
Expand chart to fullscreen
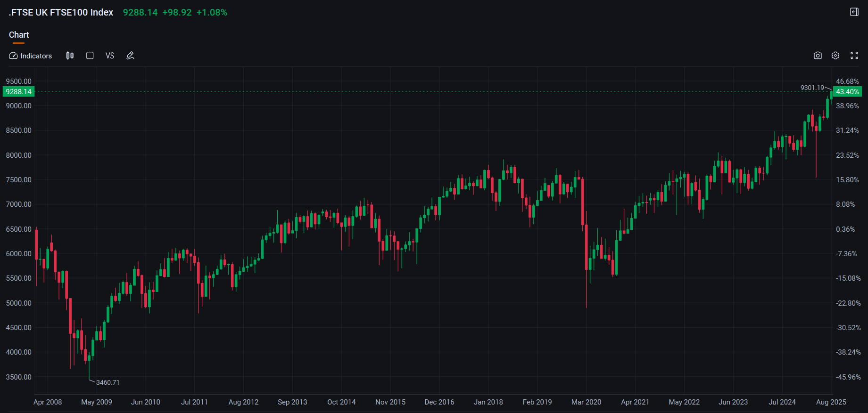(854, 56)
